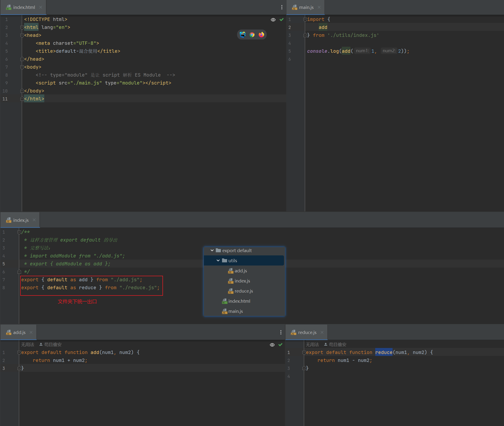Open the index.html pane options menu
Screen dimensions: 504x426
point(282,7)
